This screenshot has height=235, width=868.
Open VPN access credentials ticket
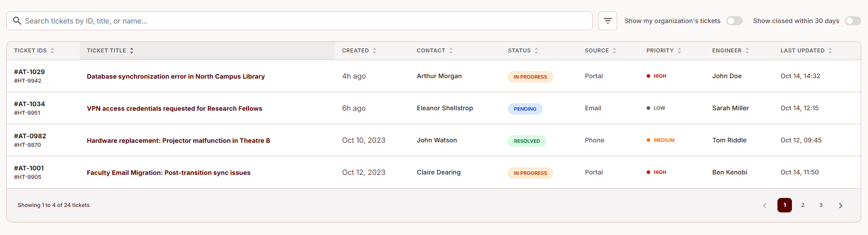pos(174,108)
